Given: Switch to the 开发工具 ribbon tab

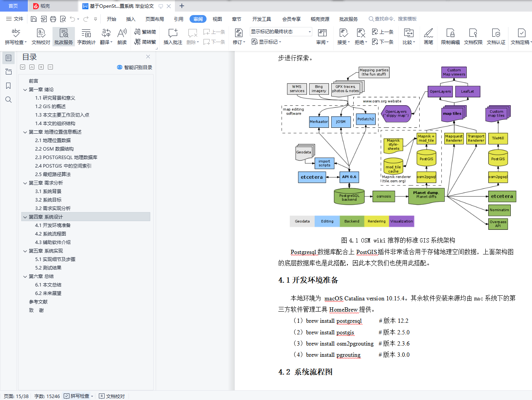Looking at the screenshot, I should 262,19.
